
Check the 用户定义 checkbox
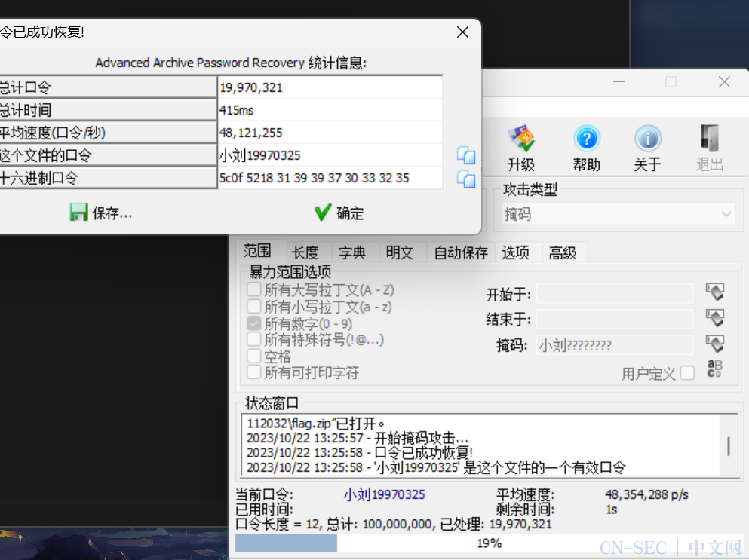pos(686,373)
